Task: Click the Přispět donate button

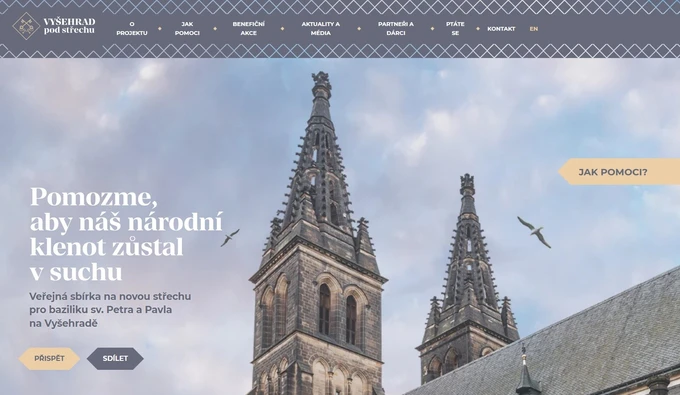Action: click(49, 359)
